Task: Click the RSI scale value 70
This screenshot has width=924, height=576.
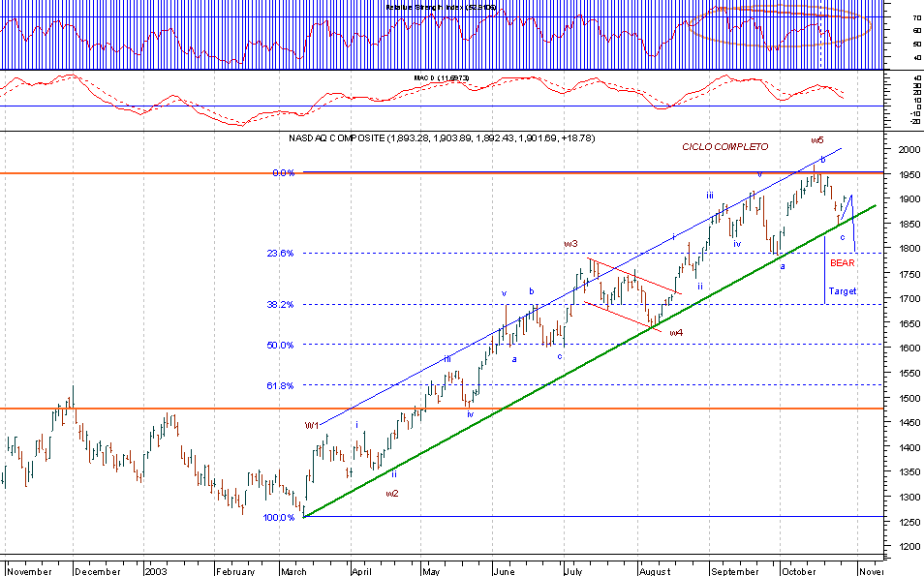Action: tap(917, 18)
